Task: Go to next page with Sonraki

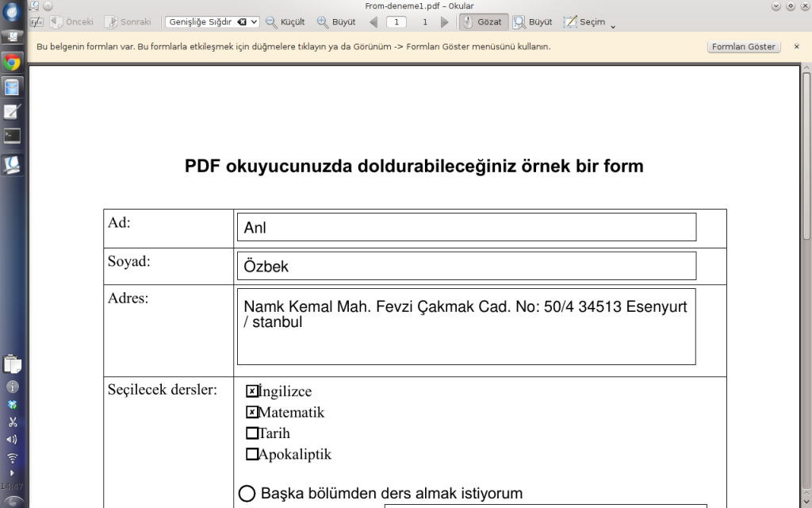Action: (128, 21)
